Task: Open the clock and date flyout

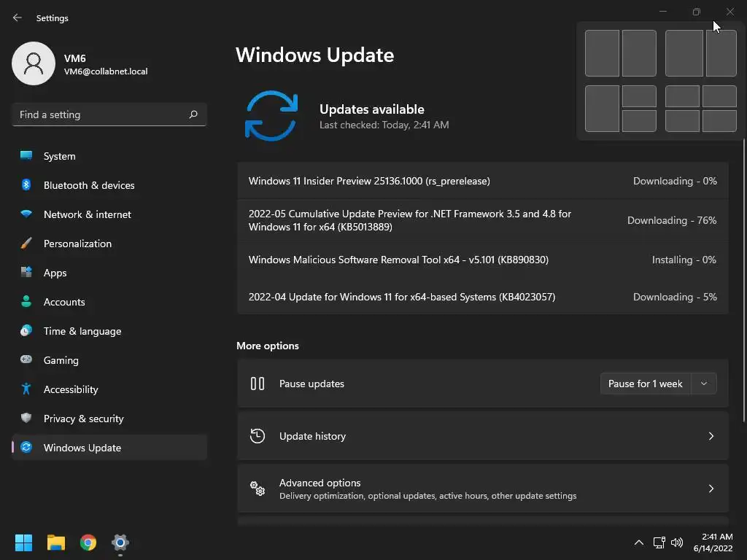Action: coord(713,542)
